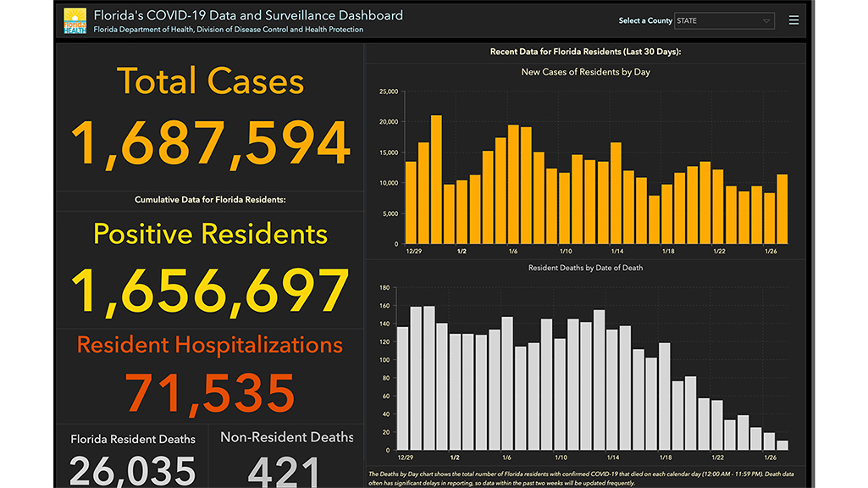Select the rightmost orange bar in New Cases chart
The width and height of the screenshot is (868, 488).
tap(782, 209)
